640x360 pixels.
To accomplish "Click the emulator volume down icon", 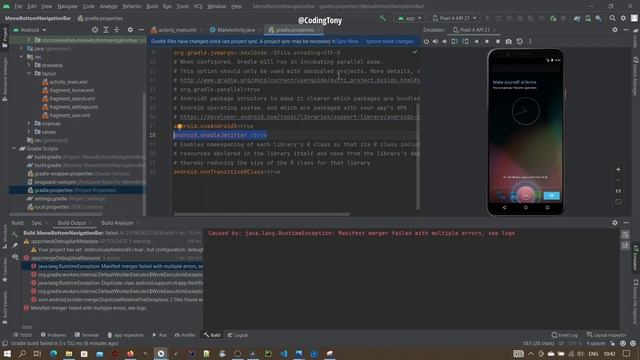I will pyautogui.click(x=444, y=41).
